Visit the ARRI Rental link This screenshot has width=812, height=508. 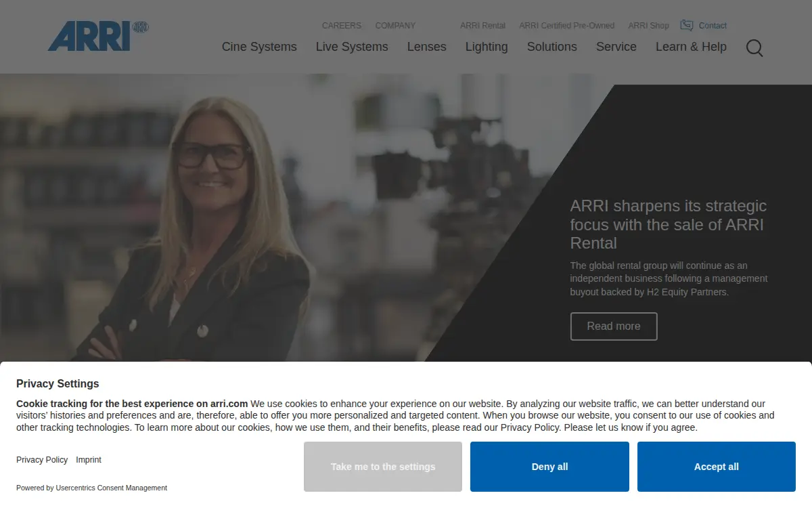[483, 26]
